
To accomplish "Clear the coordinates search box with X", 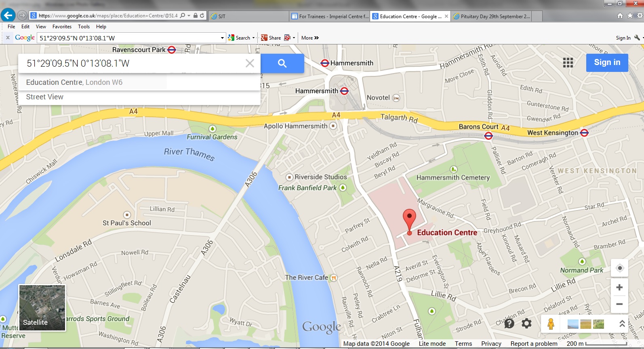I will [x=250, y=63].
